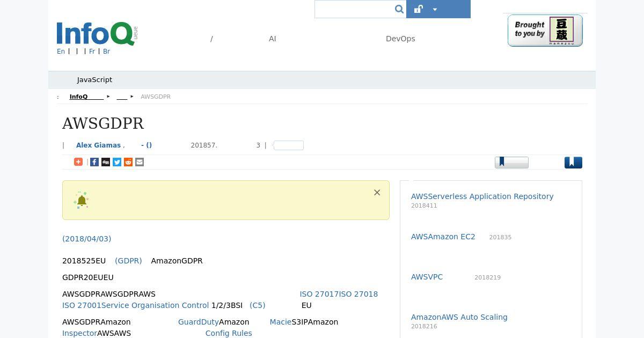This screenshot has width=644, height=338.
Task: Click the login lock icon
Action: 419,9
